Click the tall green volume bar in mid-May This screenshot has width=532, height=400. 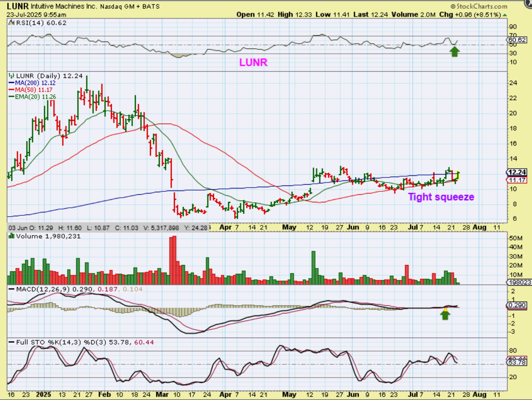coord(313,268)
